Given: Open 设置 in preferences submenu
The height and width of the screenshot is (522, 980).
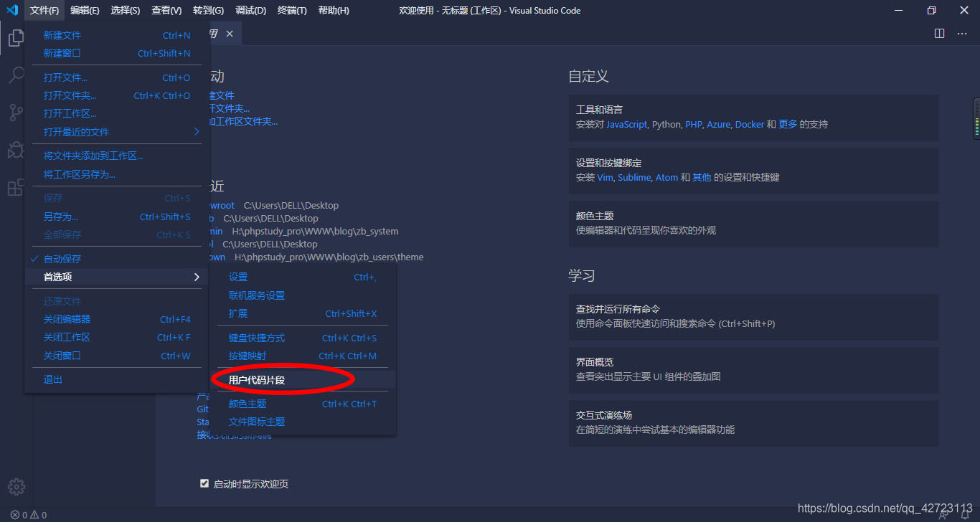Looking at the screenshot, I should (303, 277).
